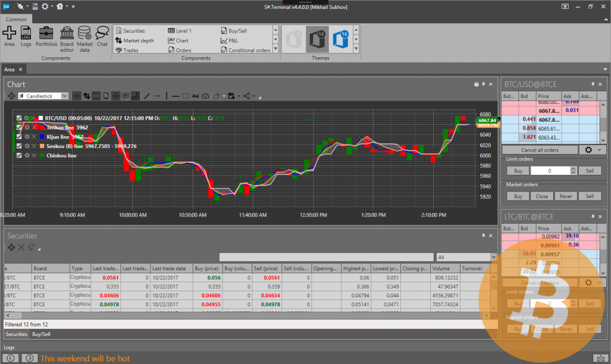Click the chart crosshair tool icon
Image resolution: width=611 pixels, height=364 pixels.
click(x=116, y=95)
